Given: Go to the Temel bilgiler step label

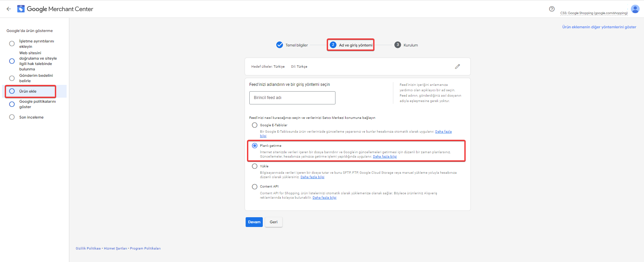Looking at the screenshot, I should point(296,45).
